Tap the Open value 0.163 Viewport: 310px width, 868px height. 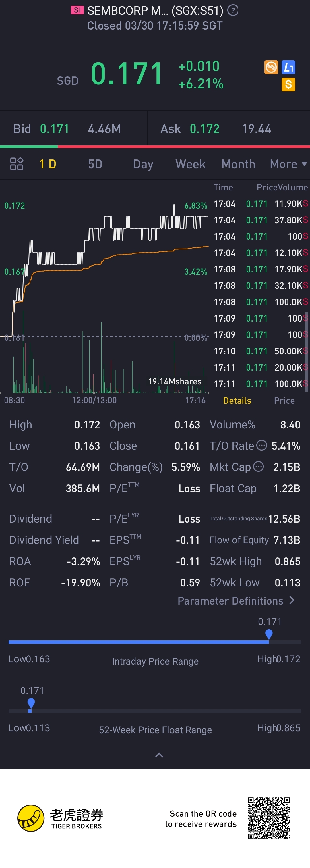tap(187, 425)
